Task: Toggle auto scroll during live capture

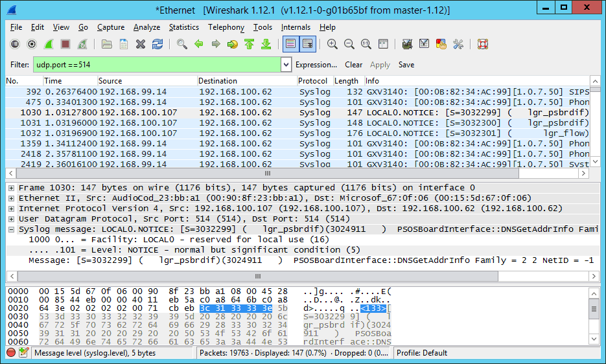Action: pos(308,44)
